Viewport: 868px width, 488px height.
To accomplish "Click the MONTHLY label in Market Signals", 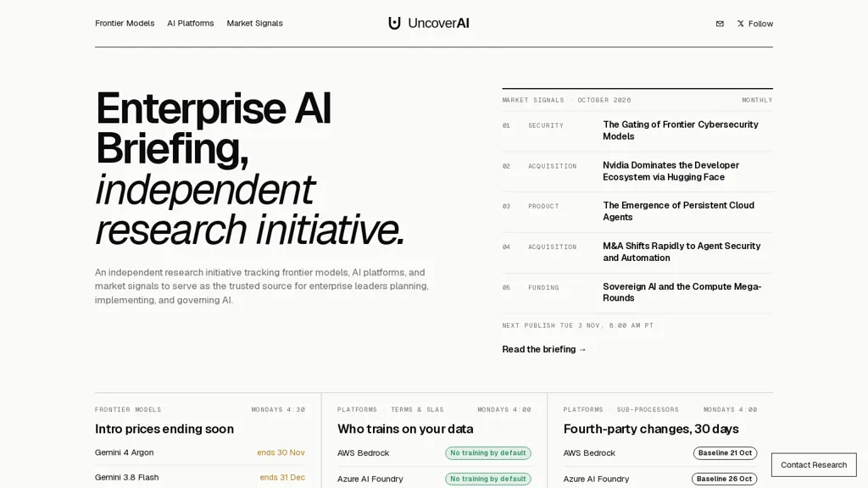I will [757, 100].
